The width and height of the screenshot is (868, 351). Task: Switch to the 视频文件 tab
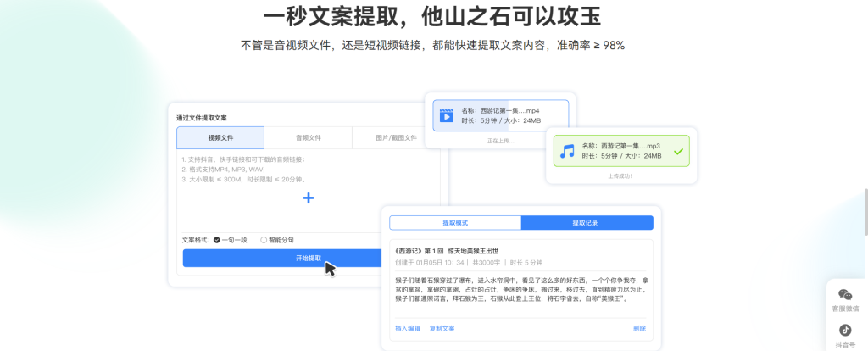(x=220, y=138)
